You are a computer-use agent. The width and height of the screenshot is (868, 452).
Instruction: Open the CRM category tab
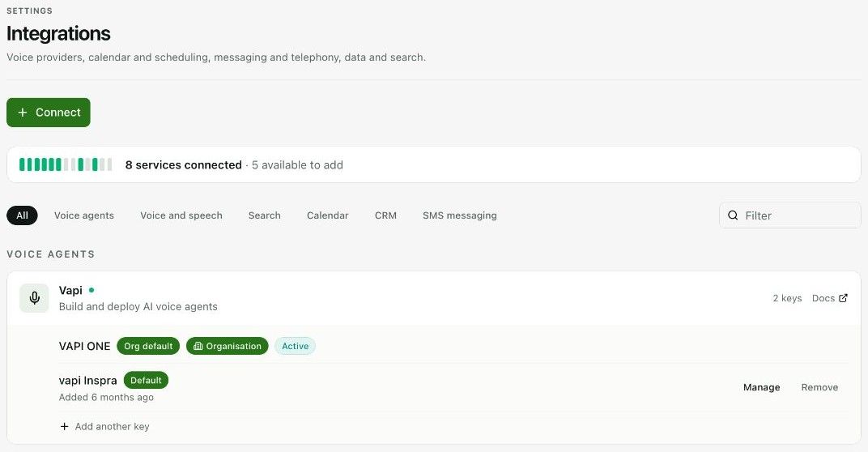click(x=386, y=215)
